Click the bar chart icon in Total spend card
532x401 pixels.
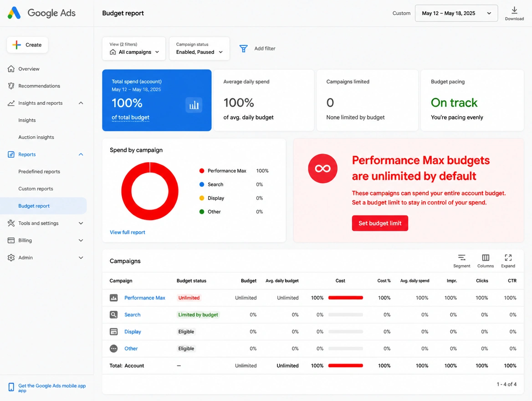click(x=194, y=105)
